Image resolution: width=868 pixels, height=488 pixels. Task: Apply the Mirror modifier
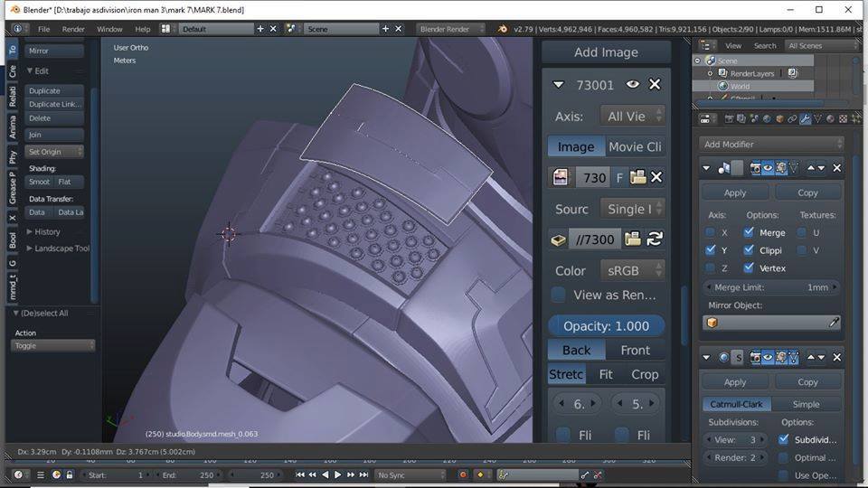click(x=734, y=192)
